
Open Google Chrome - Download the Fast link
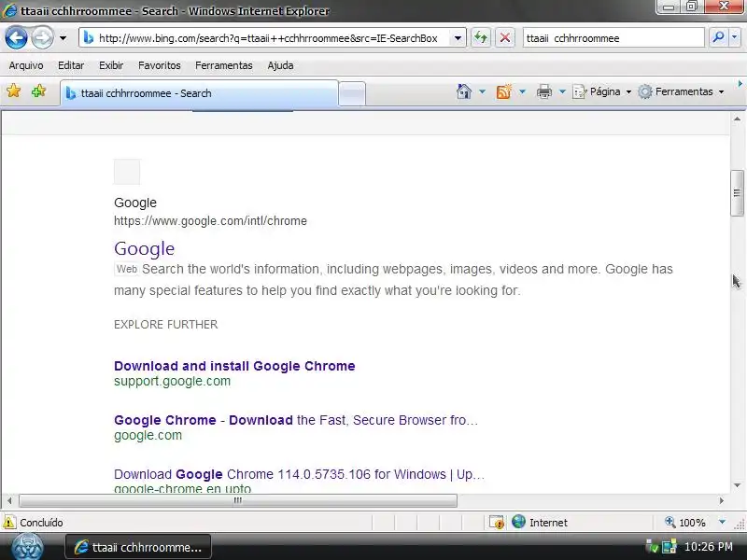pos(295,420)
